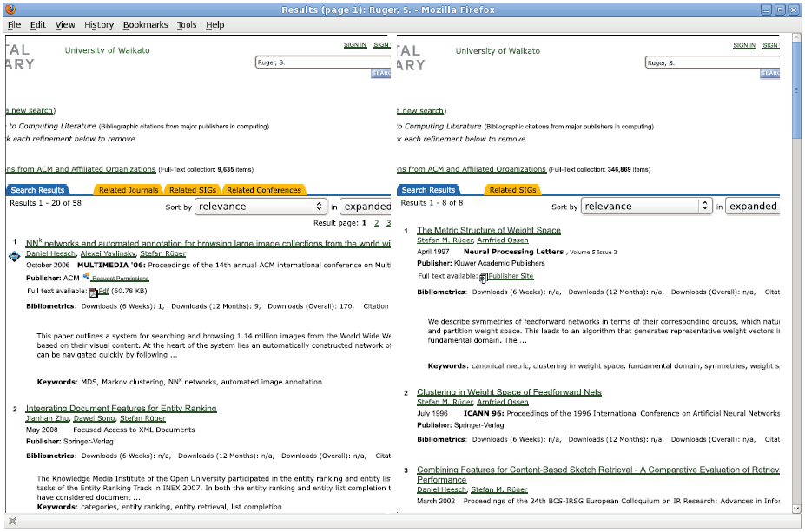
Task: Click the search field in the left pane
Action: point(323,62)
